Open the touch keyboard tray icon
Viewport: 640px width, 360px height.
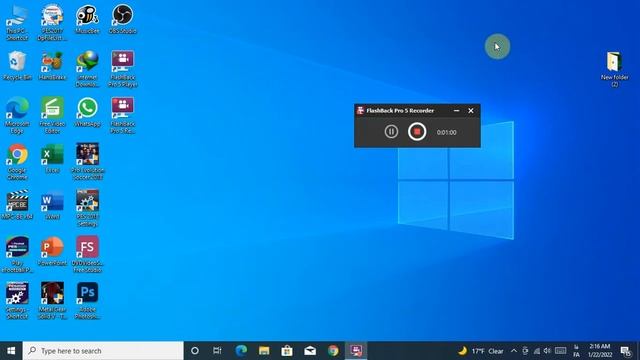pos(561,351)
